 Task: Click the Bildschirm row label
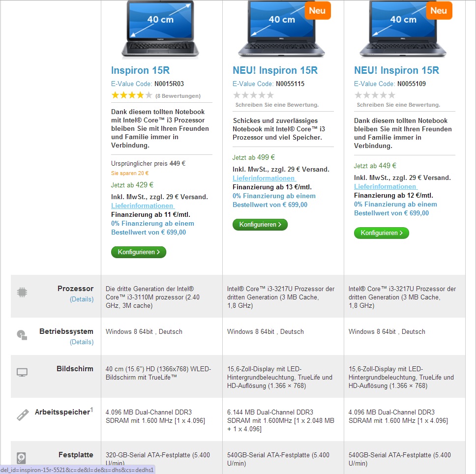[x=75, y=369]
